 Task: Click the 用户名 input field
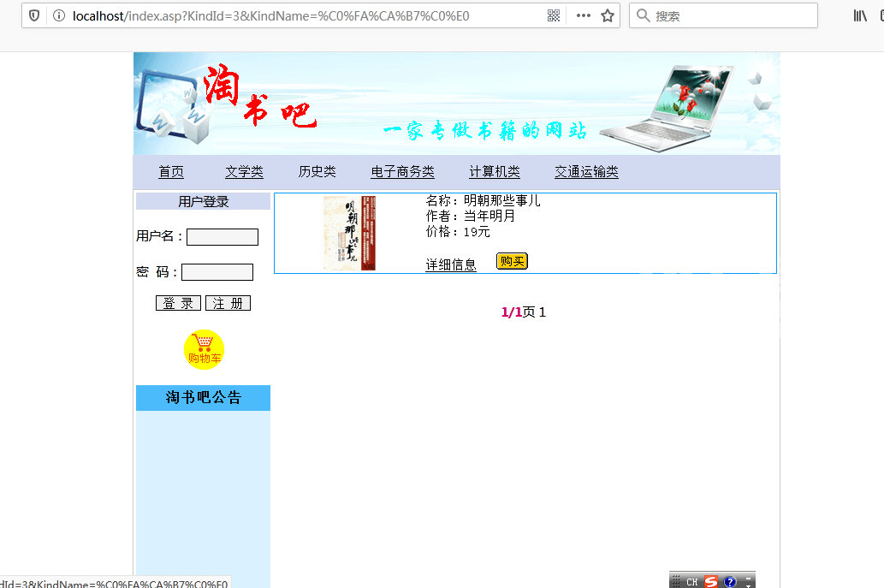pos(222,237)
